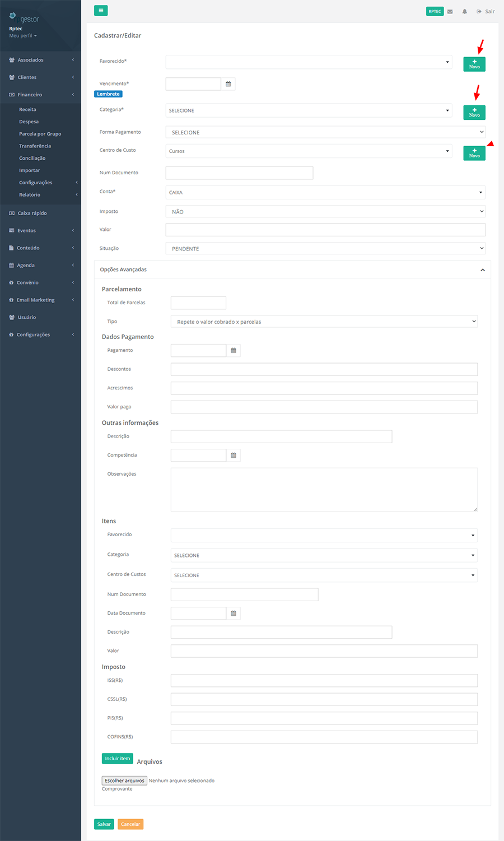
Task: Click Novo button beside Centro de Custo
Action: pyautogui.click(x=474, y=153)
